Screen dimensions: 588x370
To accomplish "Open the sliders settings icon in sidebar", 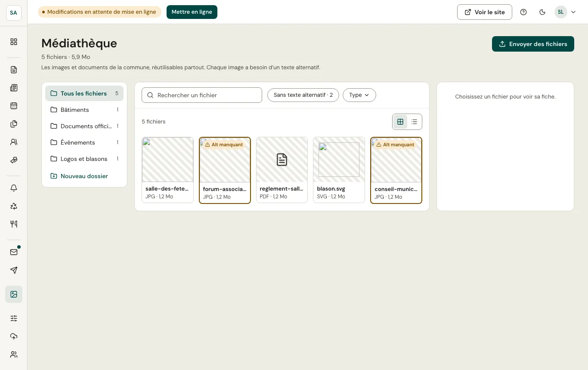I will [14, 318].
